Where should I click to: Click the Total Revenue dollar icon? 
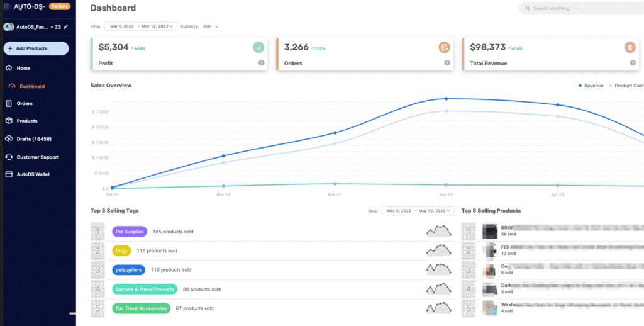(630, 47)
